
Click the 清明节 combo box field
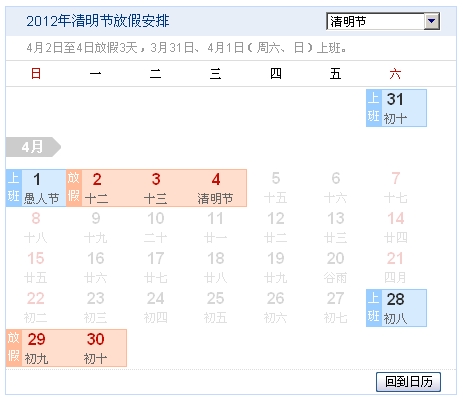pos(383,21)
